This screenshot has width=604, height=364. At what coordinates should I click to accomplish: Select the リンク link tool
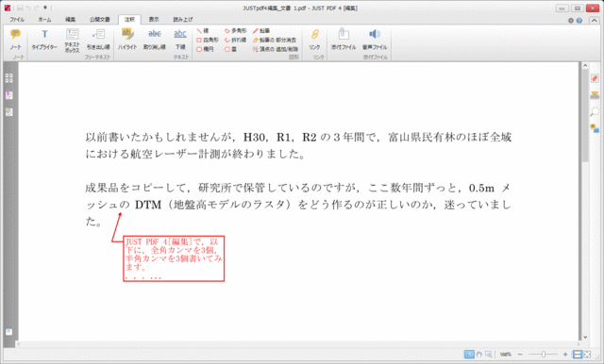tap(314, 40)
